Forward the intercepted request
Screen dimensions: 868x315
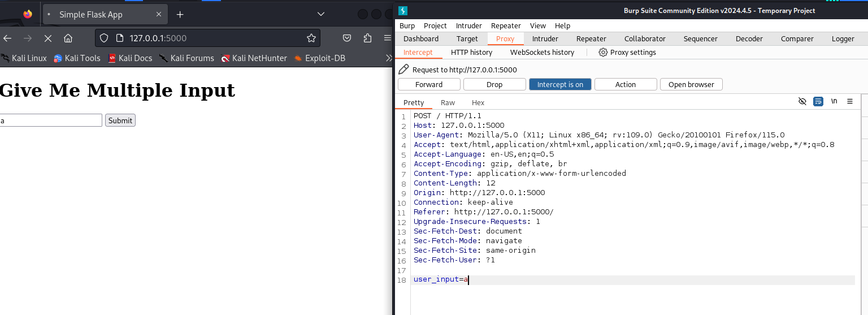pyautogui.click(x=429, y=84)
